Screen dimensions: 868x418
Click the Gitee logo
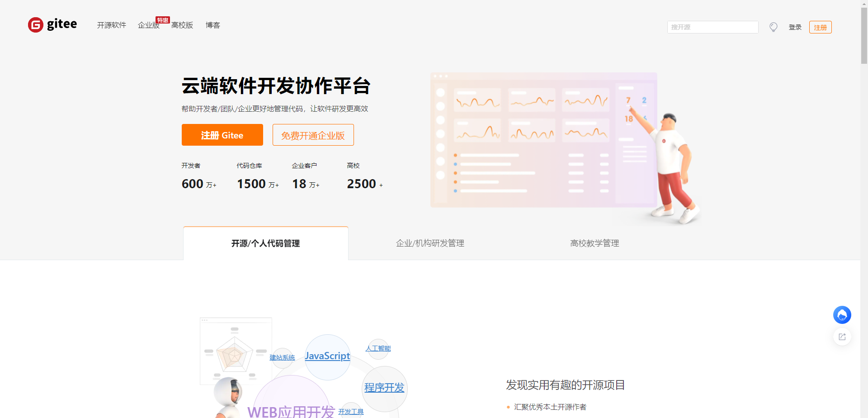click(52, 24)
